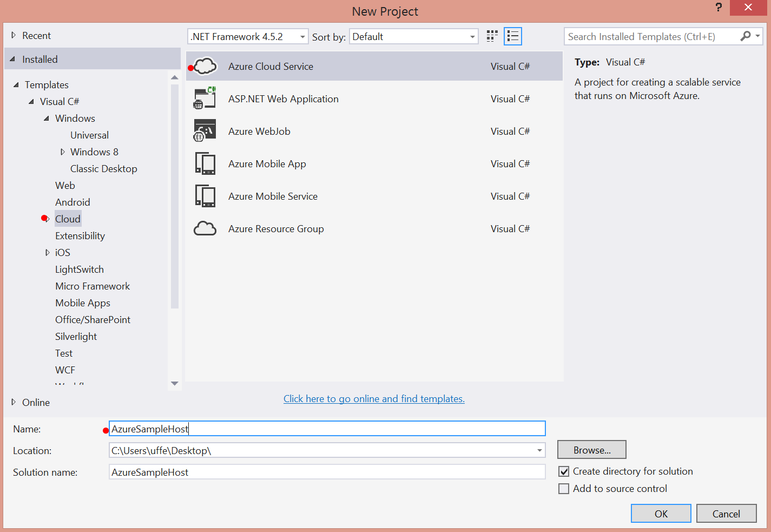The image size is (771, 532).
Task: Click the go online and find templates link
Action: coord(374,399)
